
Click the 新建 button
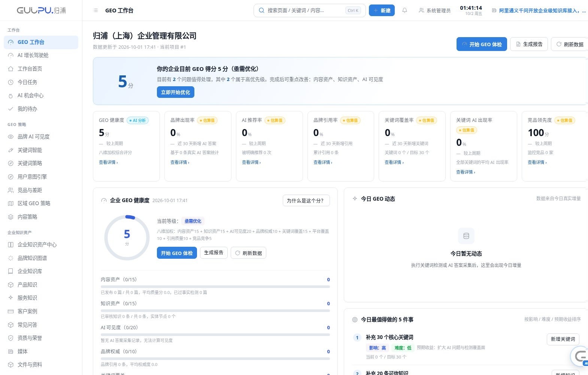[x=382, y=10]
